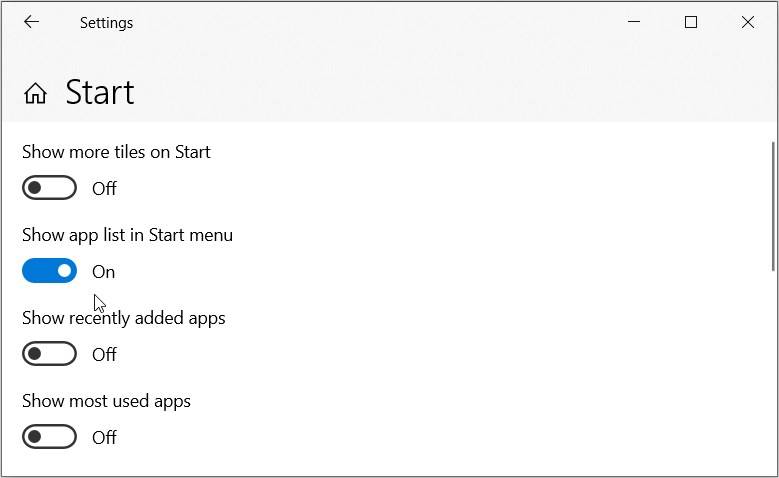Image resolution: width=779 pixels, height=478 pixels.
Task: Switch on Show most used apps toggle
Action: 50,437
